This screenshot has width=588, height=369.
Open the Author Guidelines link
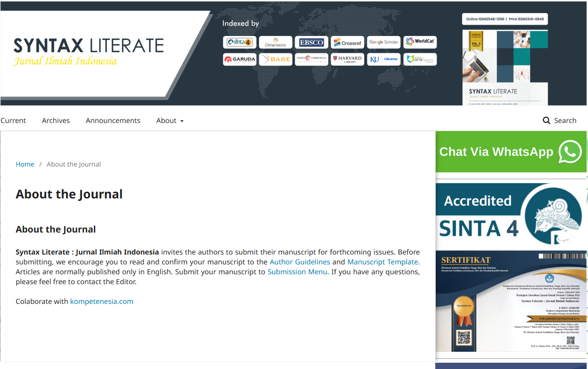click(300, 262)
